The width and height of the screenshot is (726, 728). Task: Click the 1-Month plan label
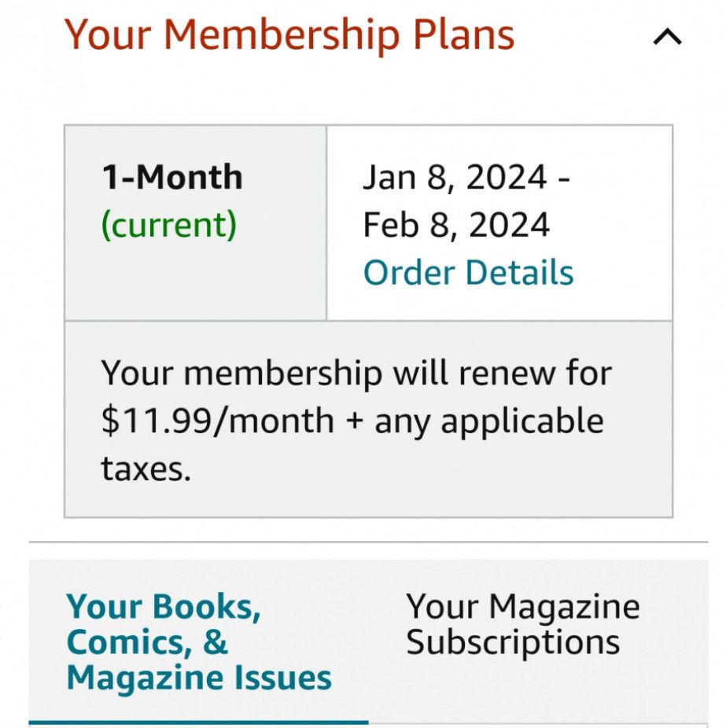171,178
